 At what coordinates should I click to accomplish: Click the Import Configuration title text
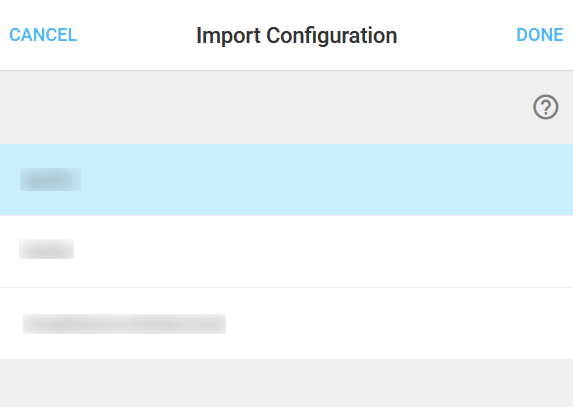296,35
